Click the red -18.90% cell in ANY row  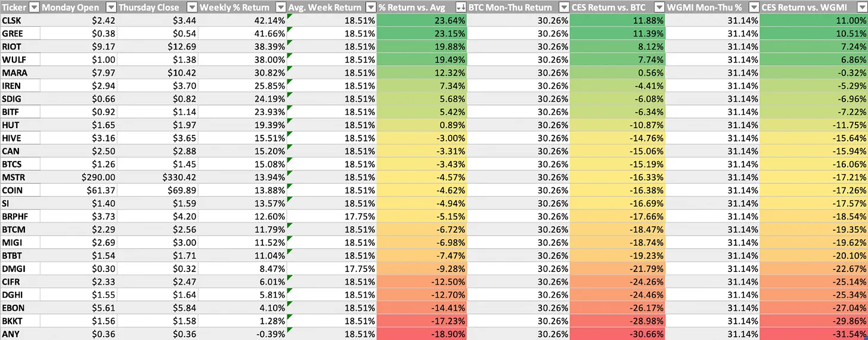(x=423, y=333)
